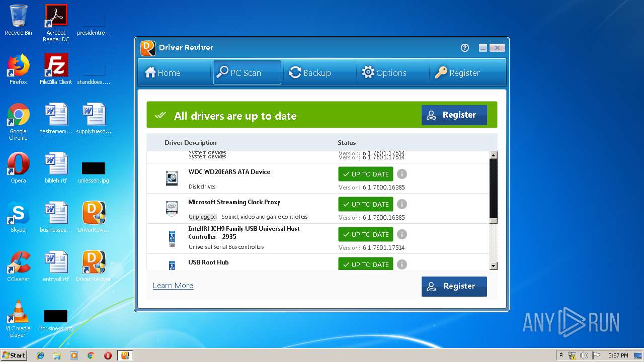The height and width of the screenshot is (362, 644).
Task: Select the USB icon for USB Root Hub
Action: tap(172, 265)
